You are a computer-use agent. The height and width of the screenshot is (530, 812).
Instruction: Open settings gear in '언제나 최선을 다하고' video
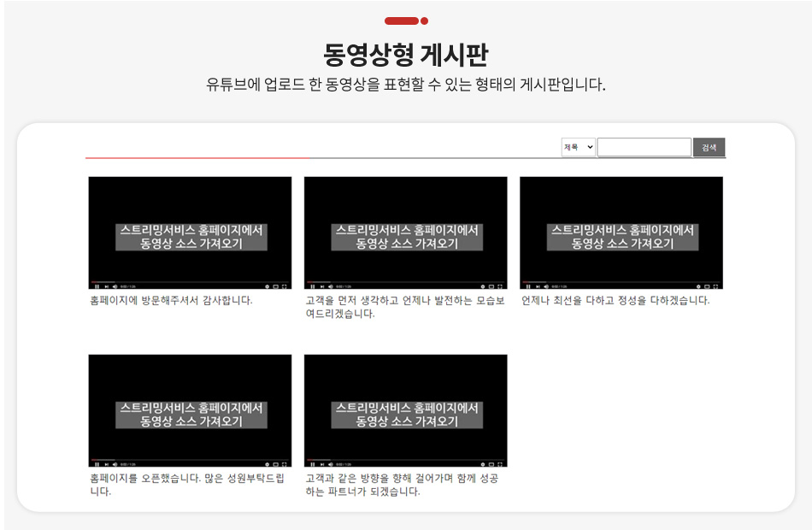click(698, 286)
